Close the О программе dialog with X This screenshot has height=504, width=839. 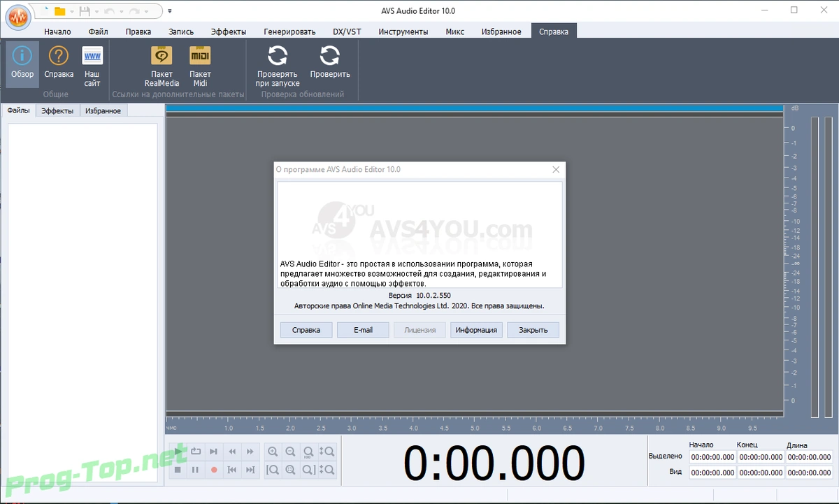pos(556,169)
